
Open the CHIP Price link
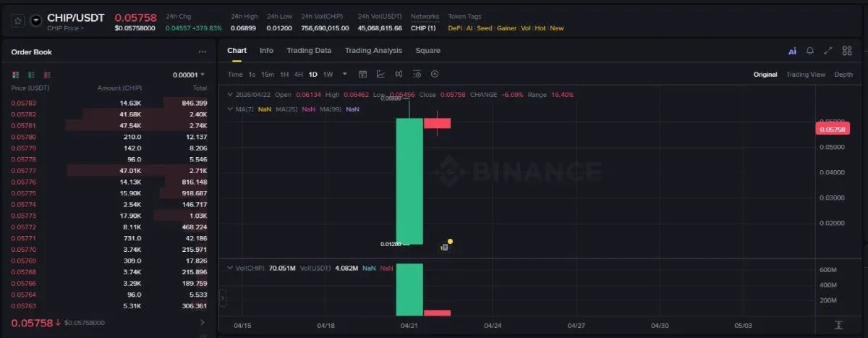[x=65, y=28]
